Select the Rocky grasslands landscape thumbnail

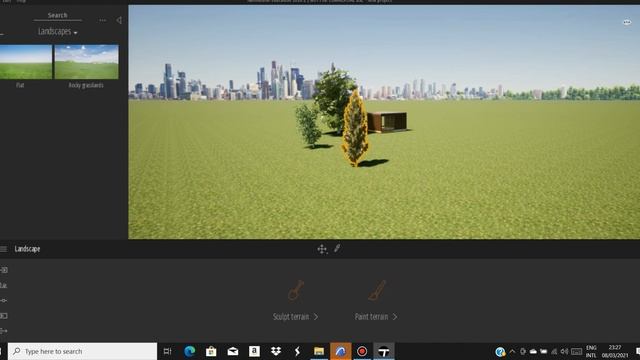click(x=87, y=62)
